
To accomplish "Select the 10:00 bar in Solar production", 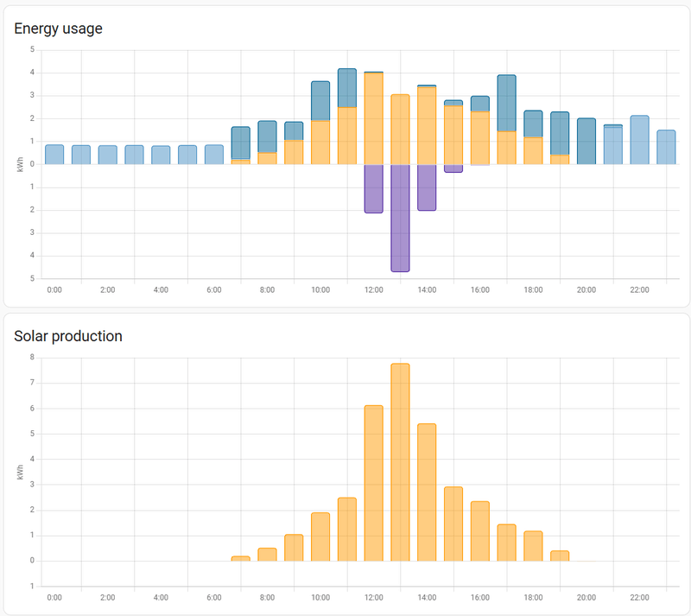I will click(x=320, y=537).
